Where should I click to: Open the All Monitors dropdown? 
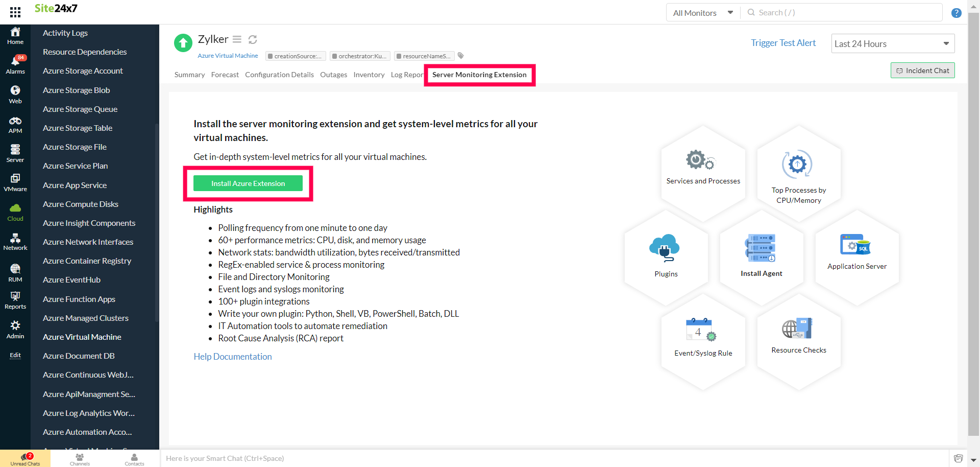(x=702, y=12)
